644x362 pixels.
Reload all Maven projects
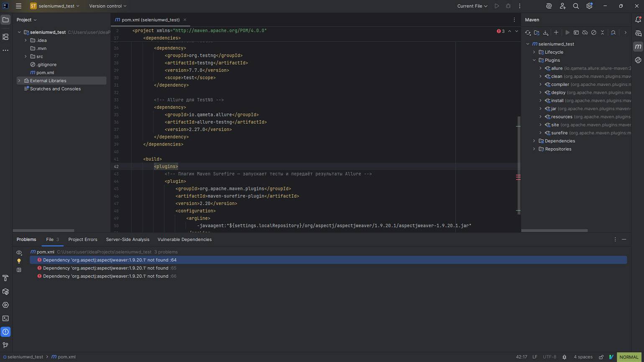pos(528,32)
